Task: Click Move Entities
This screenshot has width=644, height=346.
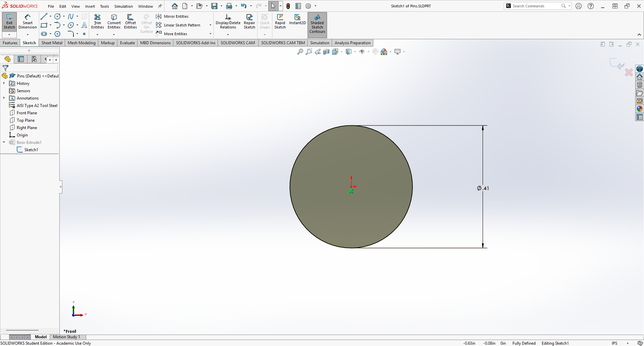Action: 171,34
